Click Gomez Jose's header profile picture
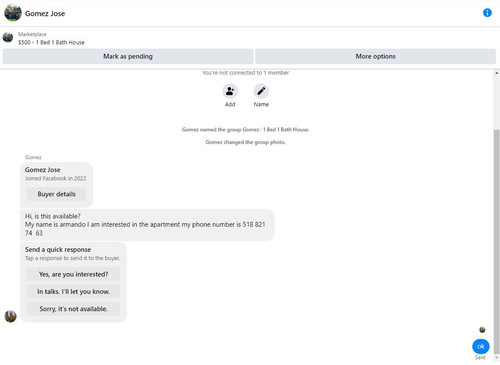500x365 pixels. [x=13, y=13]
